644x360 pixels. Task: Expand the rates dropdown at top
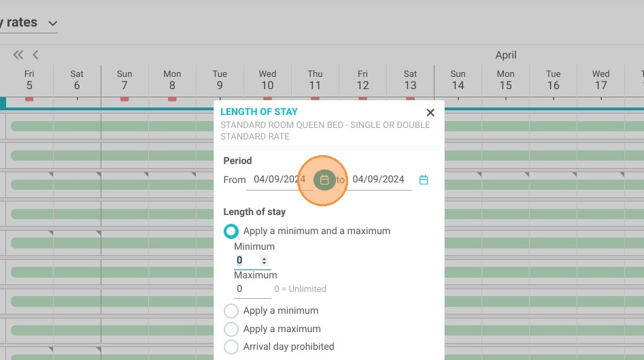point(52,23)
